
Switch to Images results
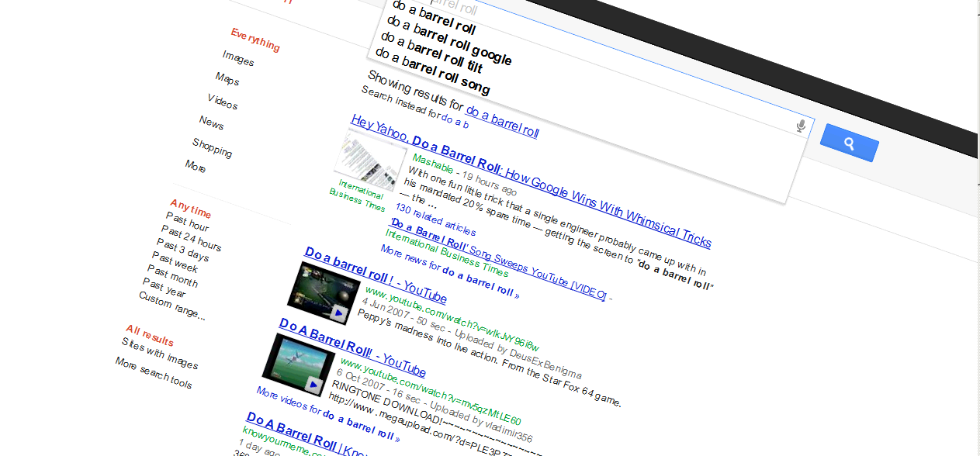(238, 58)
